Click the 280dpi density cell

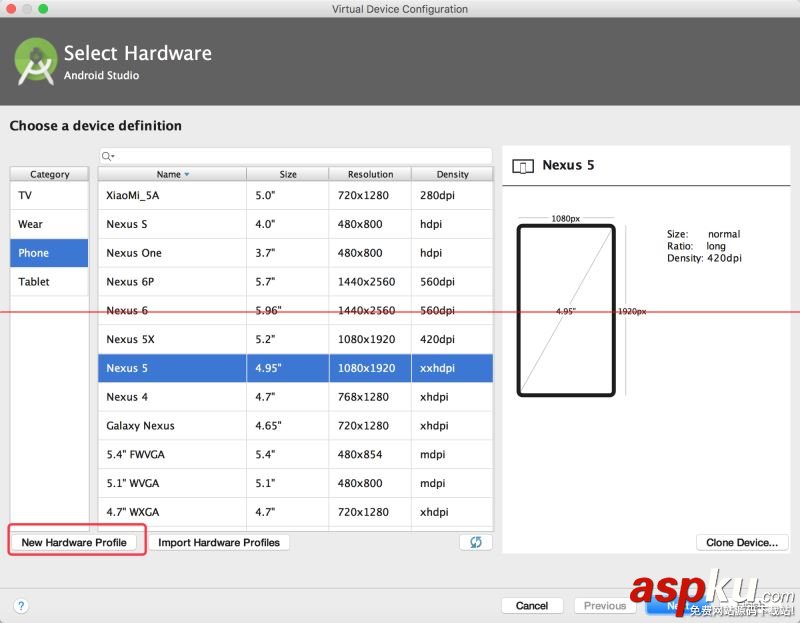coord(452,195)
